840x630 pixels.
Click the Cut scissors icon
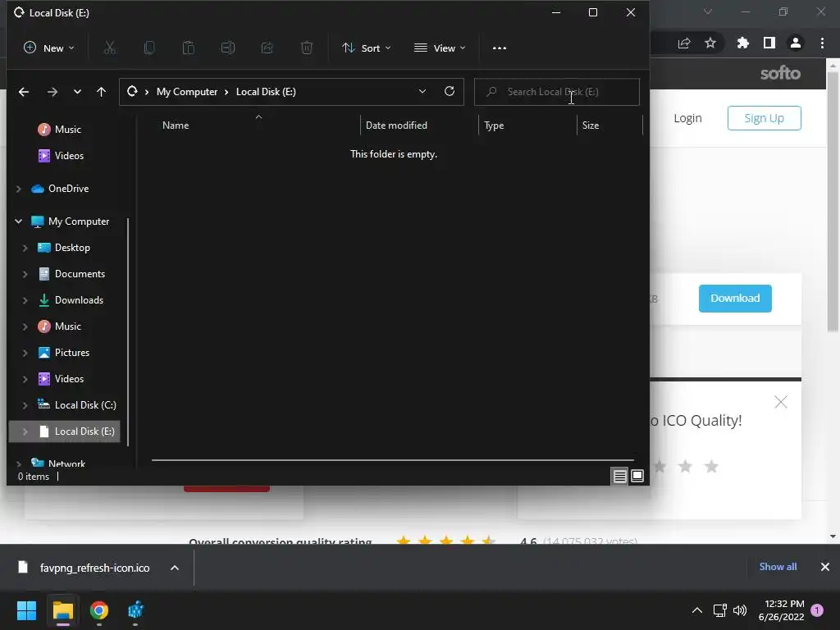pos(109,48)
